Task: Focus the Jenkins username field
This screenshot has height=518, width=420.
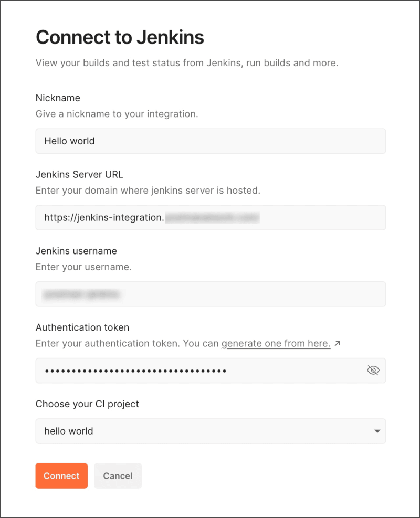Action: [210, 294]
